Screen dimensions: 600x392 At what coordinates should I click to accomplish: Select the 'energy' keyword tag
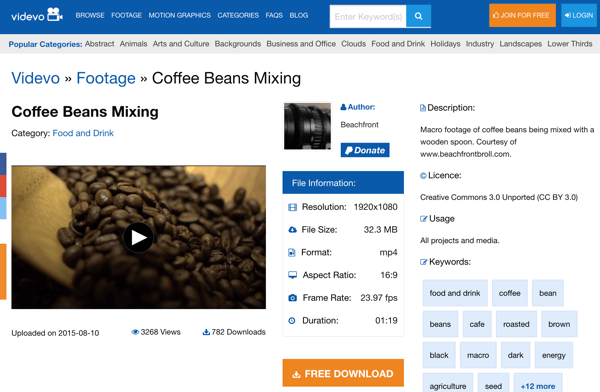coord(554,355)
